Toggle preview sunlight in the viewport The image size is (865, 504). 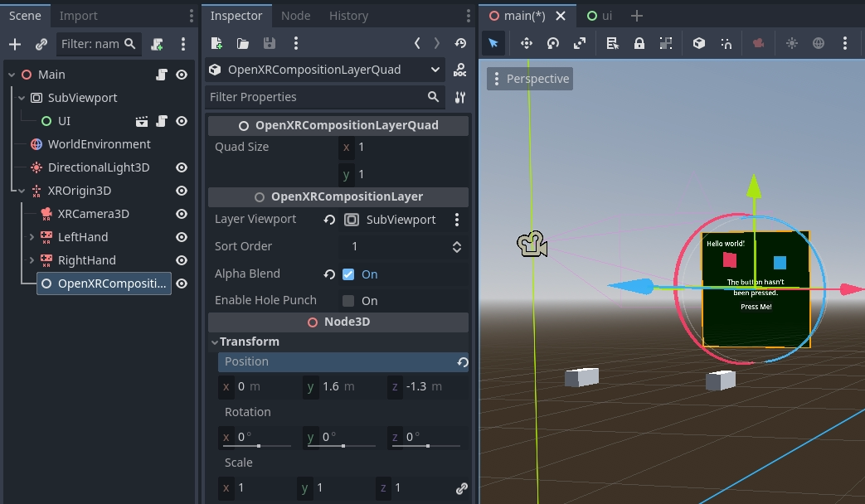[792, 43]
